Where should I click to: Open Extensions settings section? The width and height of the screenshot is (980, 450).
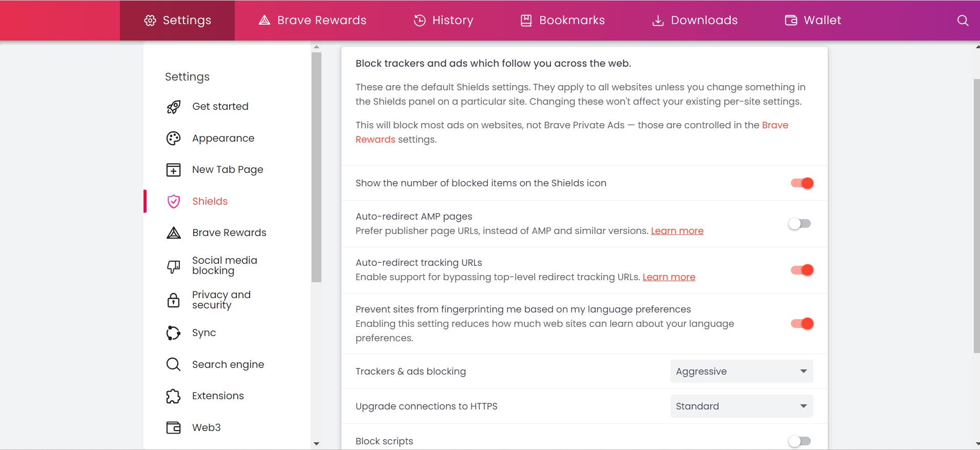(x=218, y=396)
